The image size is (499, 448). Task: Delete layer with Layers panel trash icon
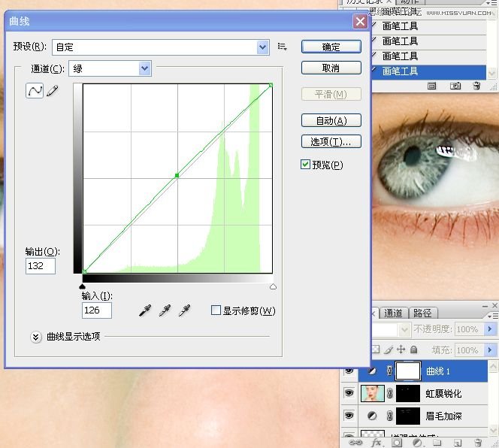point(478,443)
